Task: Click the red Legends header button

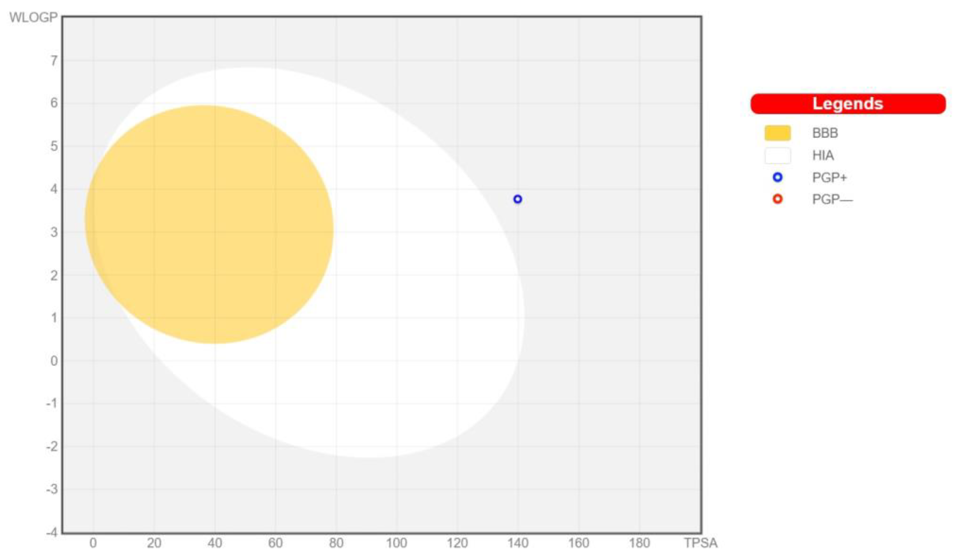Action: pos(847,104)
